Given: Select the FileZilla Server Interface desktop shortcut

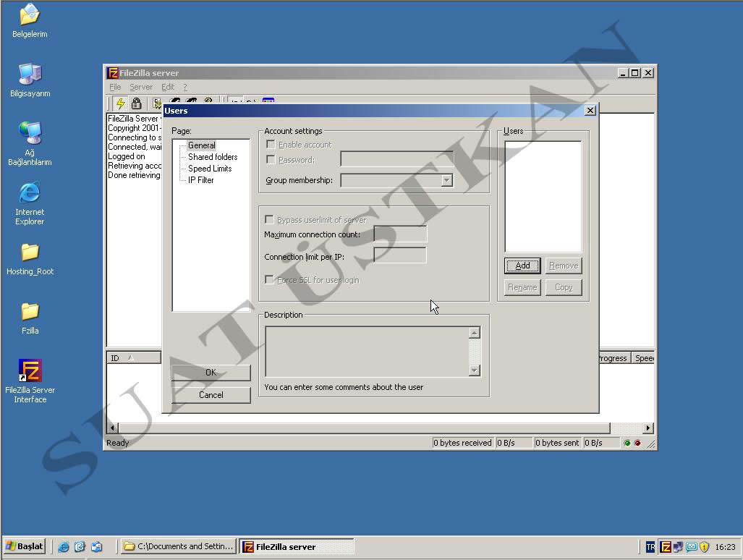Looking at the screenshot, I should pos(30,381).
